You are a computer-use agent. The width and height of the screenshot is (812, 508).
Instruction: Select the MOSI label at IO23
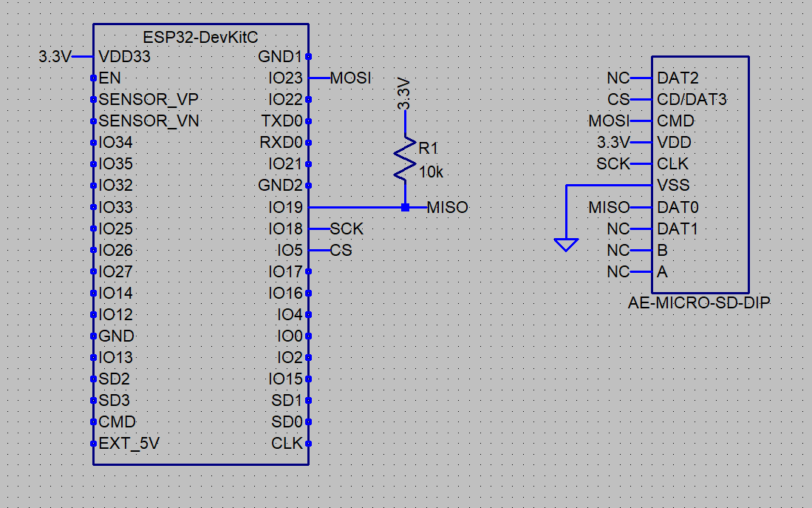(x=351, y=78)
